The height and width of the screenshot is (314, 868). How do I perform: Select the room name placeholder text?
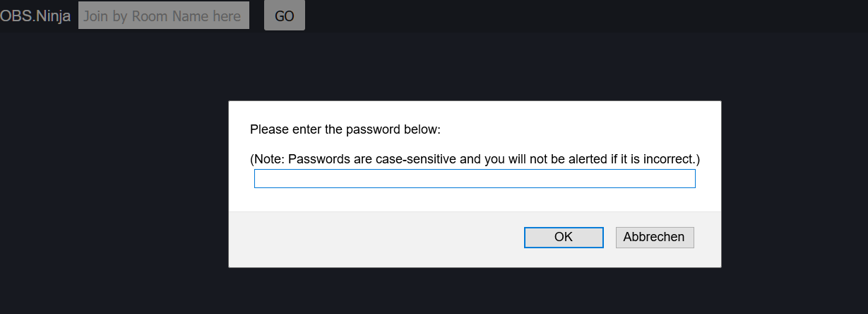coord(162,16)
